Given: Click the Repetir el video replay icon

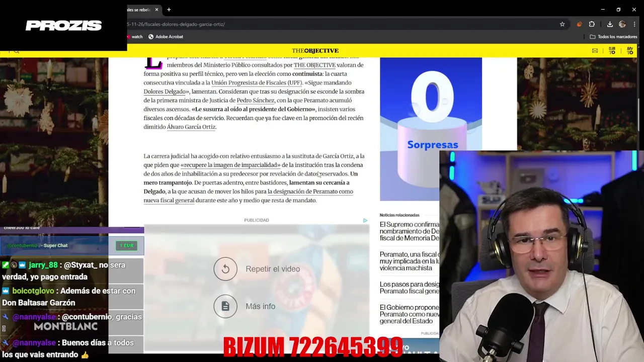Looking at the screenshot, I should tap(225, 269).
